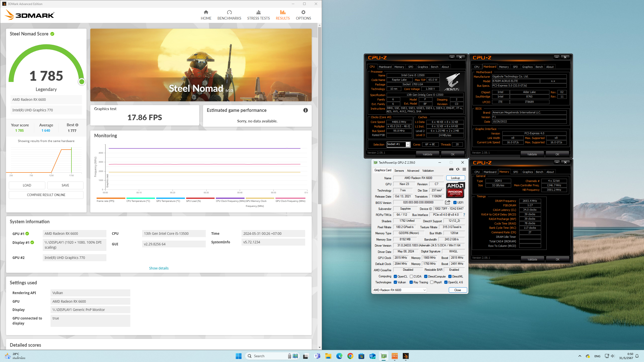Toggle the OpenGL 4.6 checkbox in GPU-Z
644x362 pixels.
(446, 282)
